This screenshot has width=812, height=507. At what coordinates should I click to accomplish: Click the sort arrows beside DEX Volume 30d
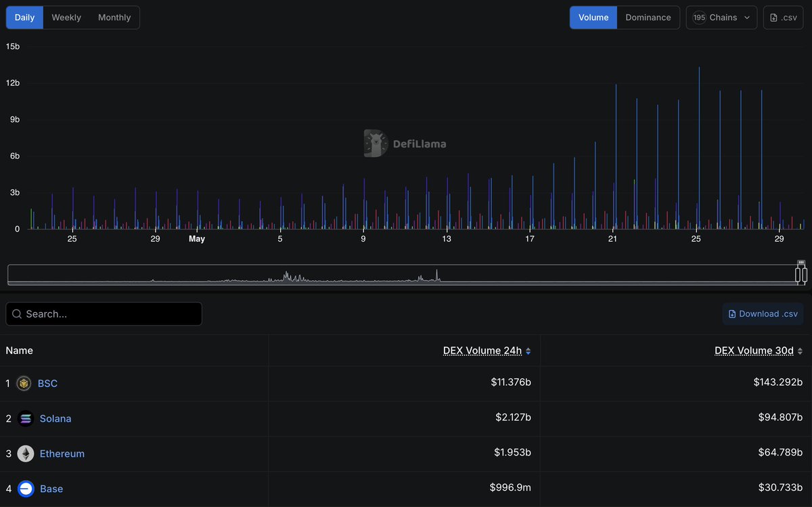coord(800,351)
